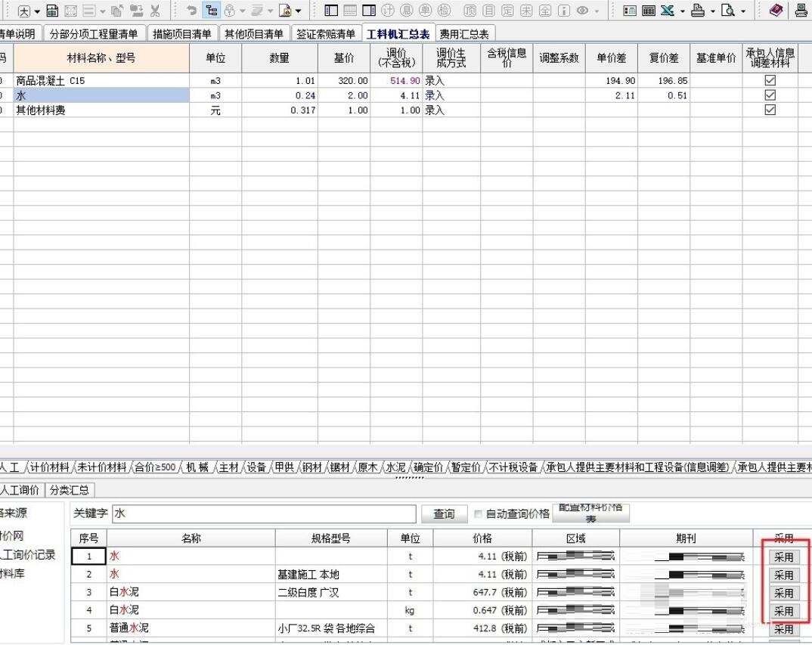Click the 配置材料价格表 button
812x645 pixels.
click(591, 513)
